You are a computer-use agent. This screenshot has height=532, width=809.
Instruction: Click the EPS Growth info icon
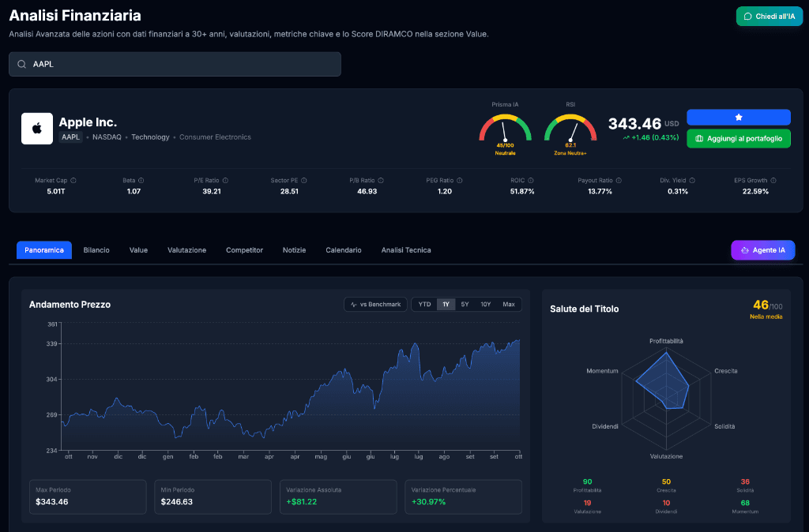(773, 181)
